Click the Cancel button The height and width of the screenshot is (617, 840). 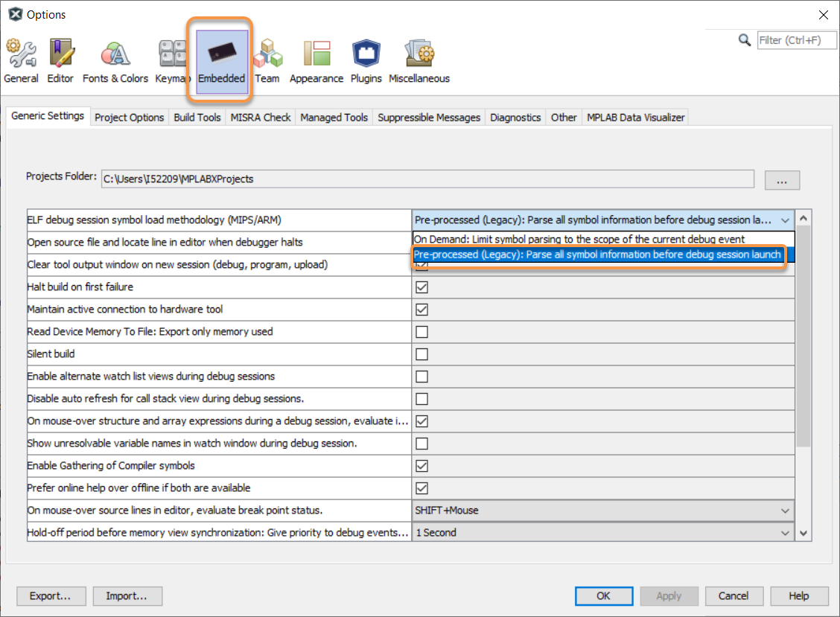734,596
